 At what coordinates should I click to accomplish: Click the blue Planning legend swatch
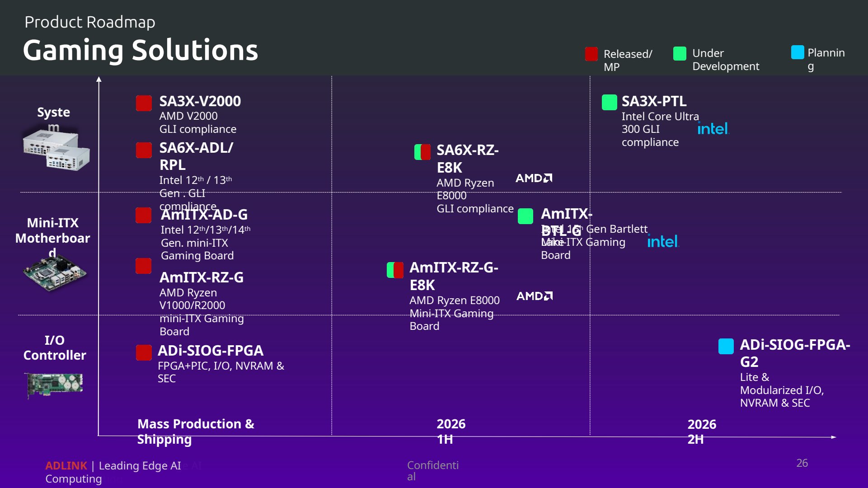(798, 52)
